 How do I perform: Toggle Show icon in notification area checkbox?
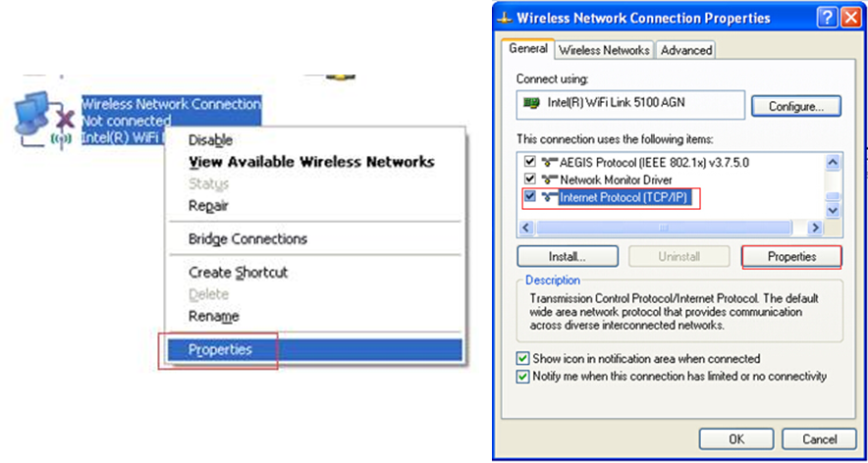(522, 358)
